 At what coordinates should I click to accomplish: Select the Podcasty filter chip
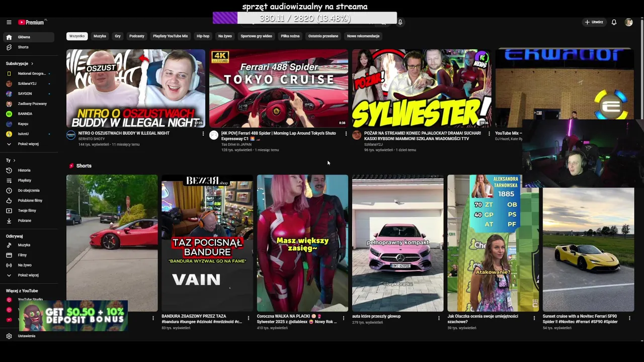(137, 36)
